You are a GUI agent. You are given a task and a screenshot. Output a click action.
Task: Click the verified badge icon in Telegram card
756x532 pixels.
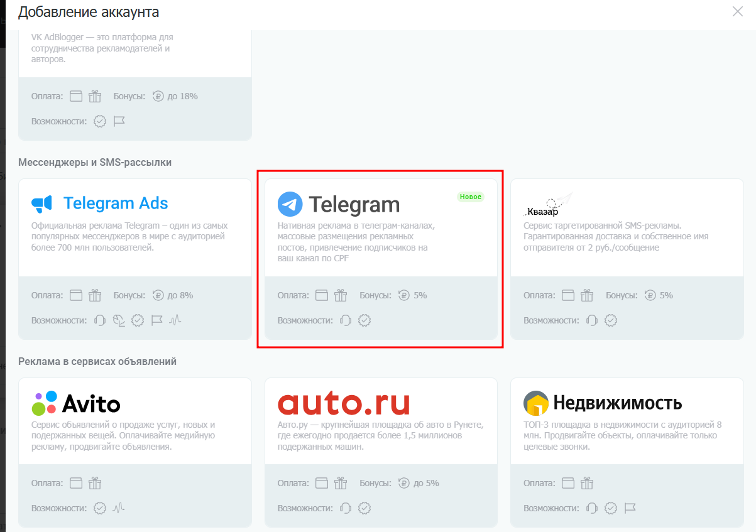364,320
